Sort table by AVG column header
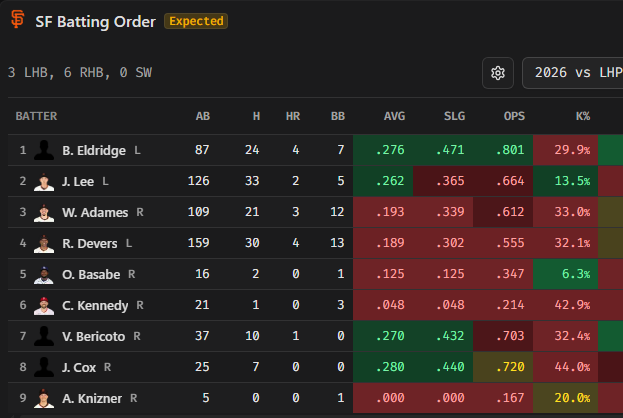Image resolution: width=623 pixels, height=418 pixels. pyautogui.click(x=394, y=116)
